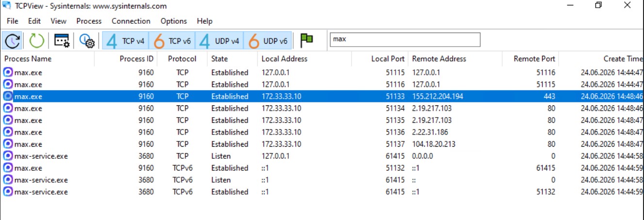644x220 pixels.
Task: Open the Connection menu
Action: [131, 21]
